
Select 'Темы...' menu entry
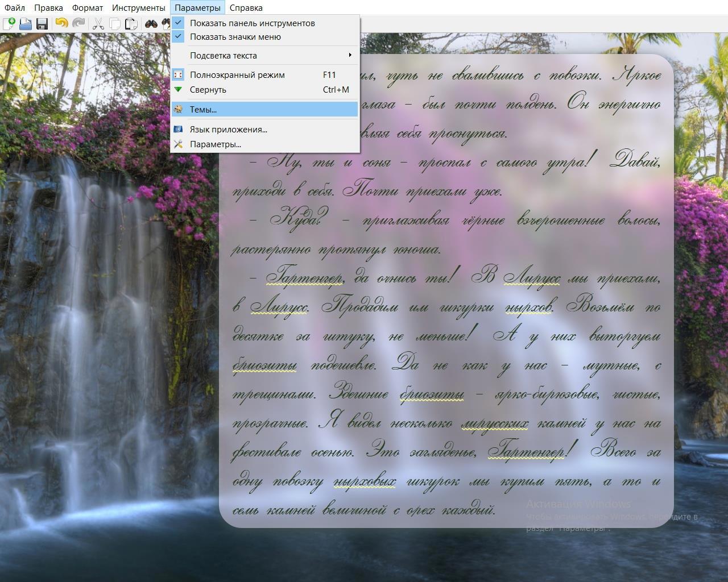203,110
